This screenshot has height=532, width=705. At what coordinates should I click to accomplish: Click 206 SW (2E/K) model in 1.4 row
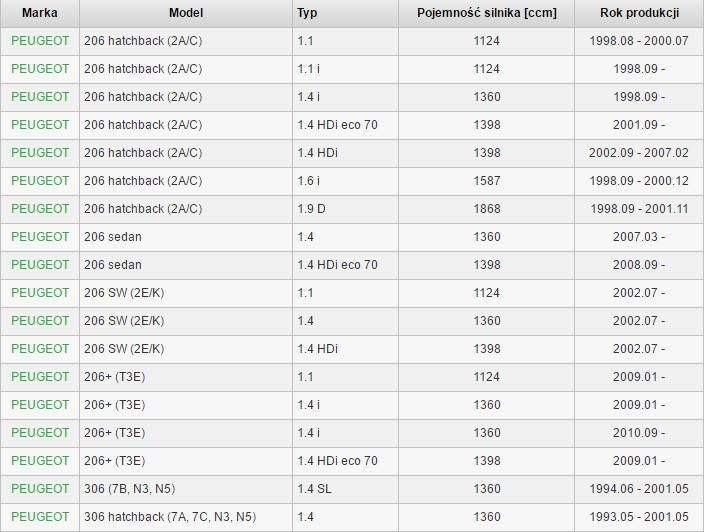(x=124, y=321)
